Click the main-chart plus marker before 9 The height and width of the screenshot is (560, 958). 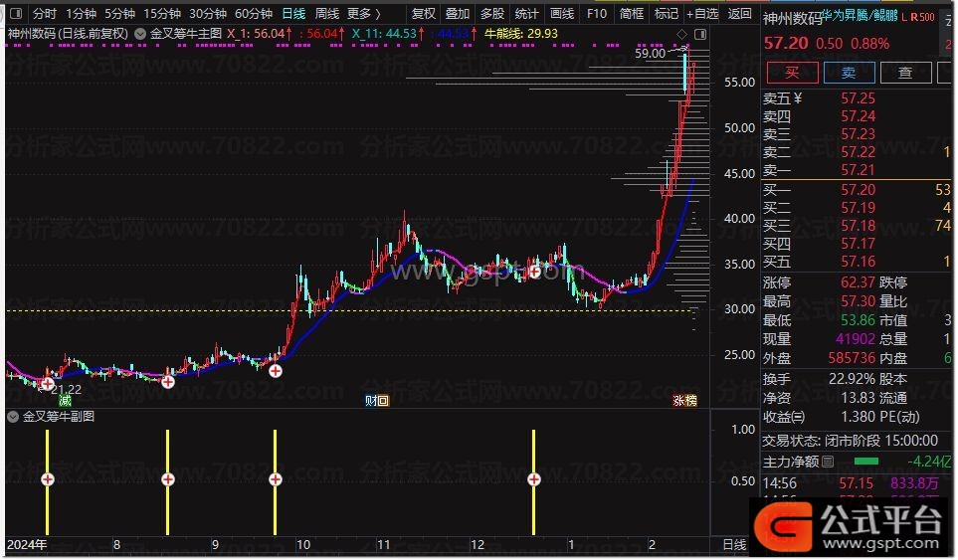point(168,382)
